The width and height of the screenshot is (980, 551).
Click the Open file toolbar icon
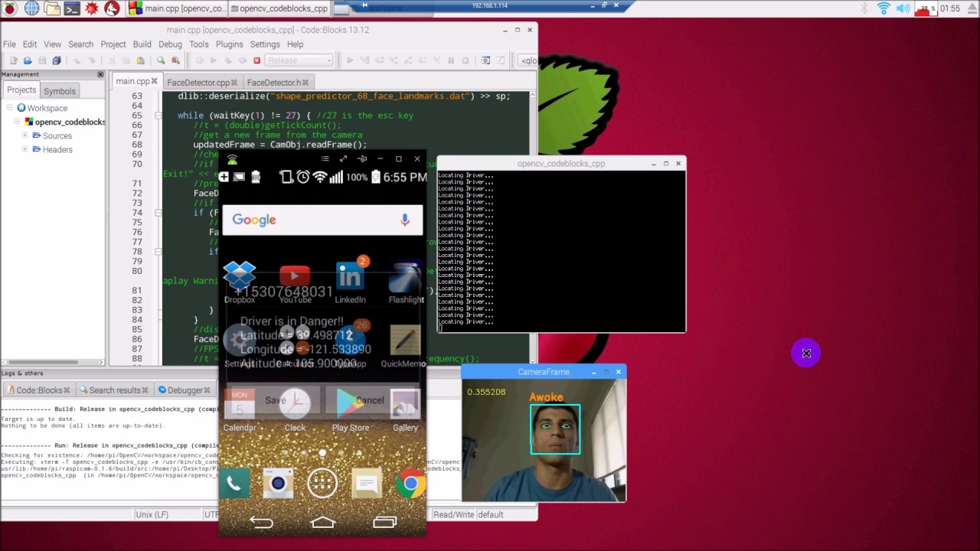(28, 60)
